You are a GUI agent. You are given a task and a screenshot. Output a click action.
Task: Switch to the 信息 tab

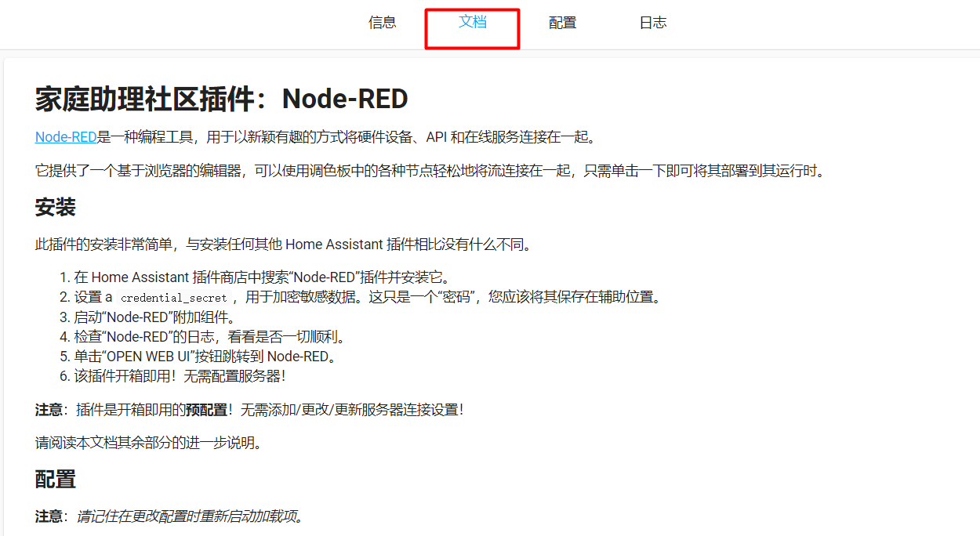(x=383, y=23)
